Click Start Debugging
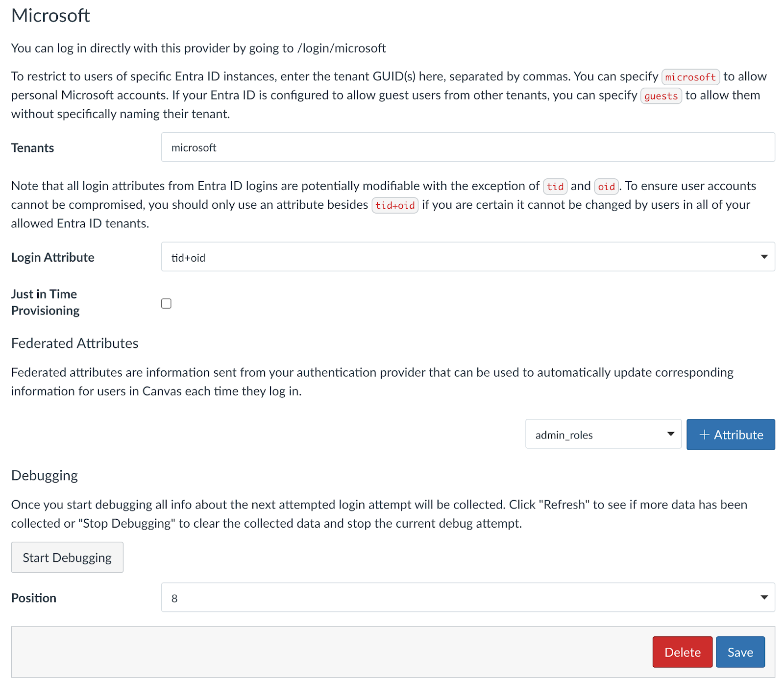784x679 pixels. (x=67, y=557)
